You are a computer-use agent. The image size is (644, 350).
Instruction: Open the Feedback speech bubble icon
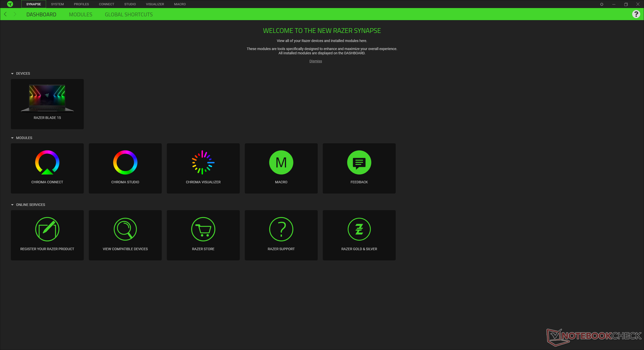[x=359, y=163]
